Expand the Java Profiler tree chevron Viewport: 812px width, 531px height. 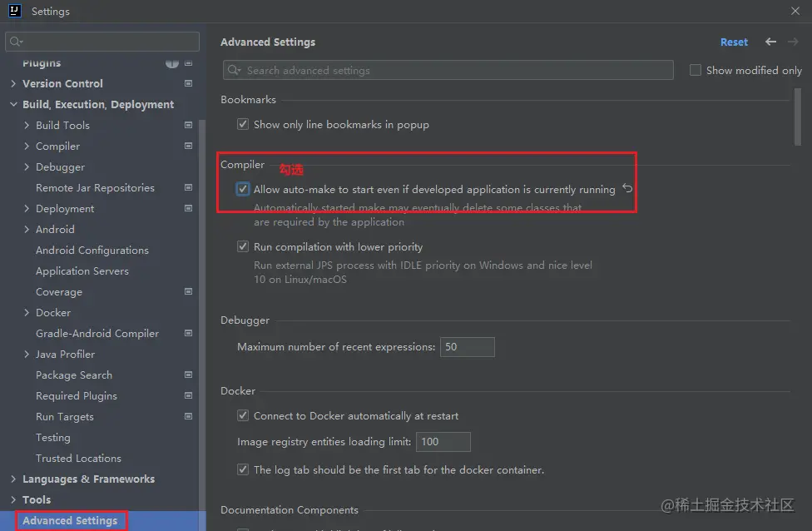(x=27, y=354)
